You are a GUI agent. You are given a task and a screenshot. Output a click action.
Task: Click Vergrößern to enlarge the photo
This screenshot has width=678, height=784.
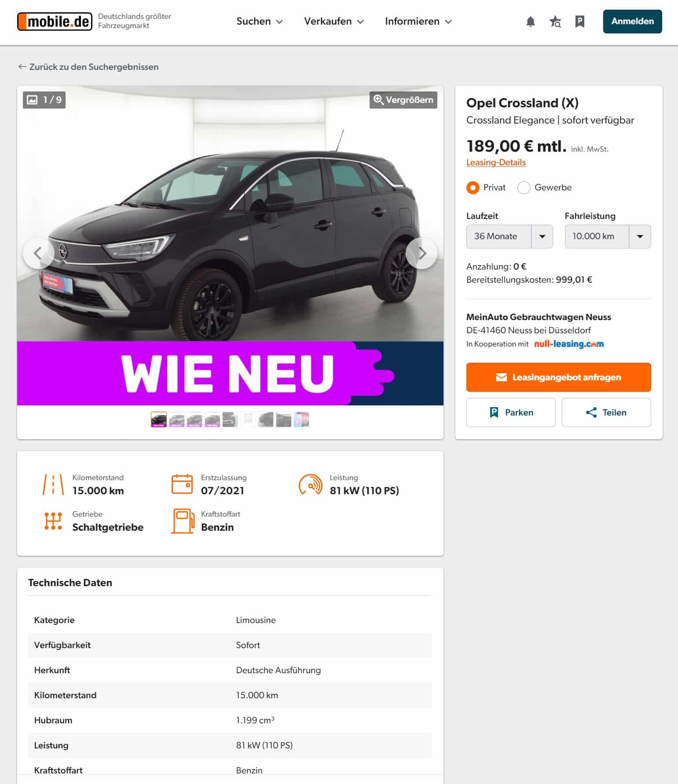(x=403, y=100)
